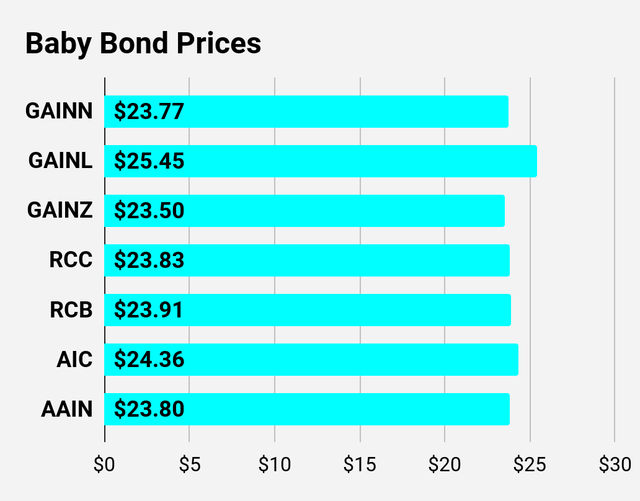Viewport: 640px width, 501px height.
Task: Click the Baby Bond Prices chart title
Action: 142,44
